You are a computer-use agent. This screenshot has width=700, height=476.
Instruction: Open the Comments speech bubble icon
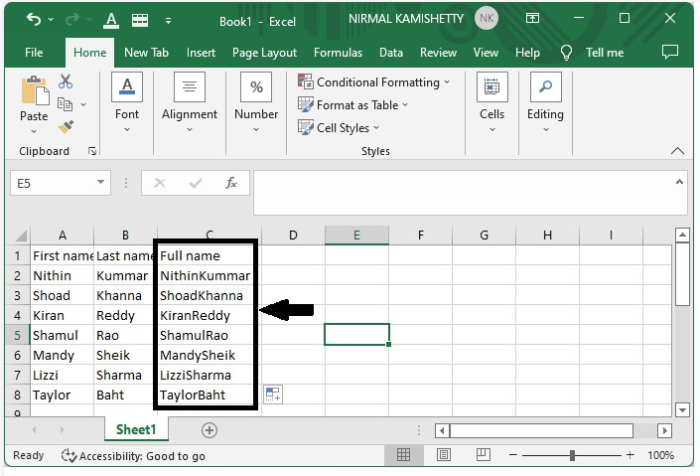[x=670, y=52]
